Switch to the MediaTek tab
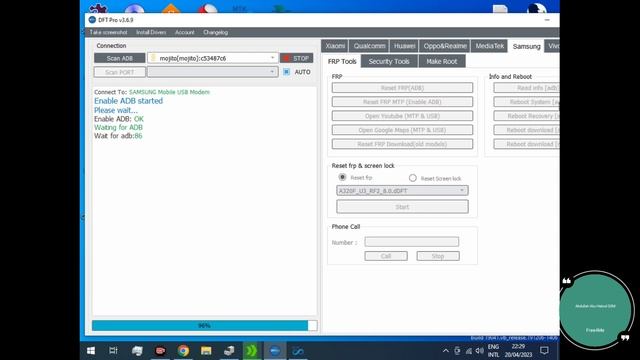This screenshot has width=640, height=360. coord(489,46)
